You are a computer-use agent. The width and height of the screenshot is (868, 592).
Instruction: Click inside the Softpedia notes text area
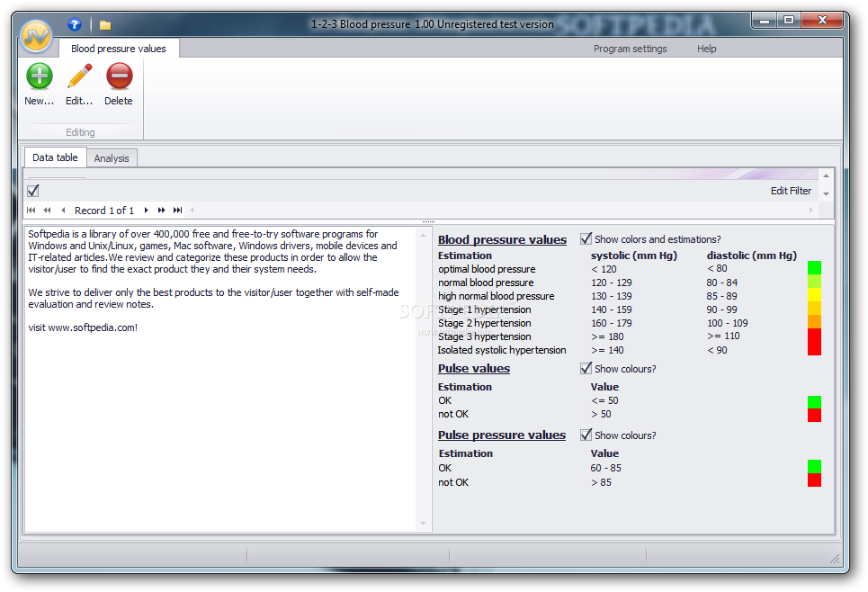click(x=220, y=379)
